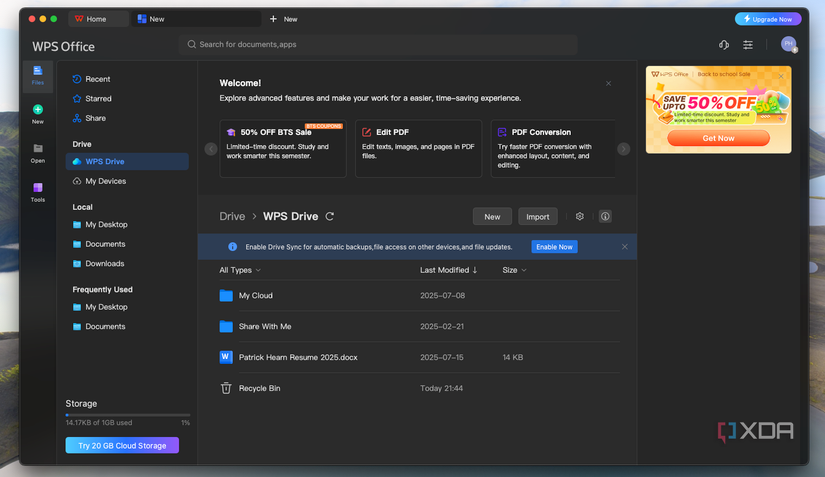Image resolution: width=825 pixels, height=477 pixels.
Task: Go to Starred files
Action: click(x=92, y=99)
